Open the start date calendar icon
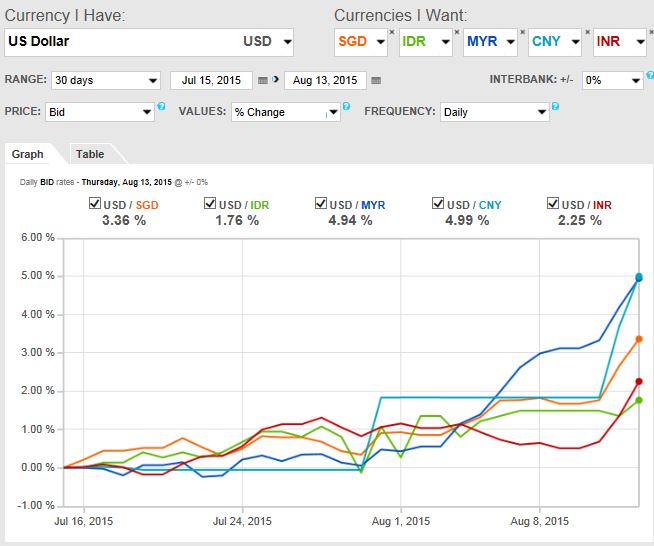This screenshot has width=654, height=546. tap(263, 81)
